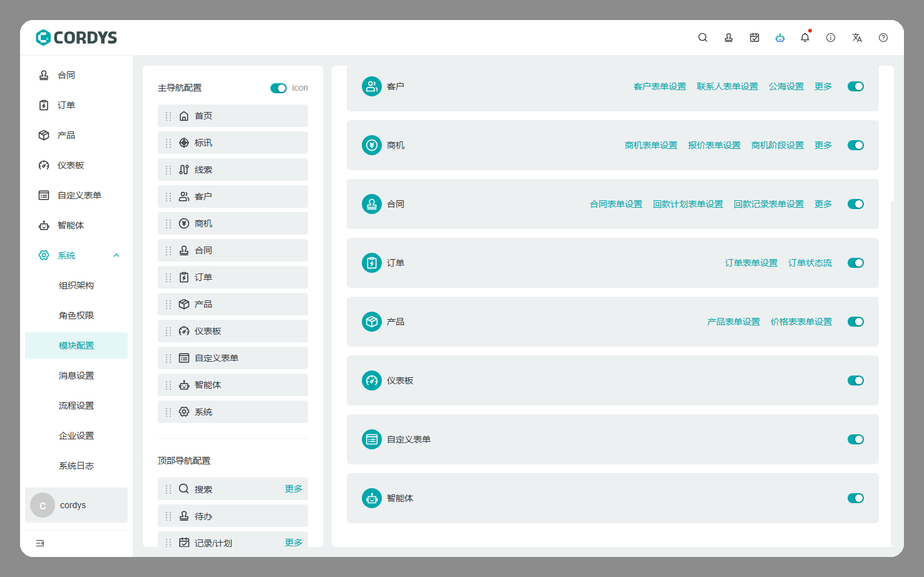The width and height of the screenshot is (924, 577).
Task: Open the info icon in header
Action: pos(831,38)
